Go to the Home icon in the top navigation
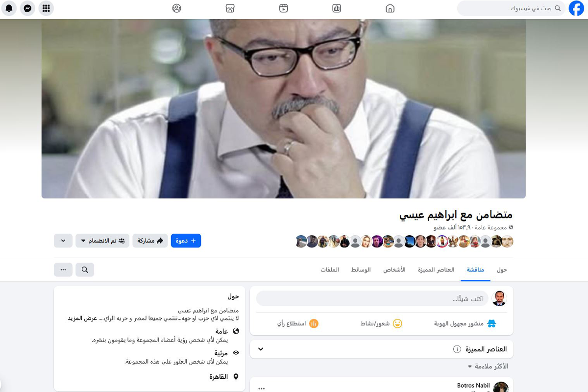 [x=390, y=8]
